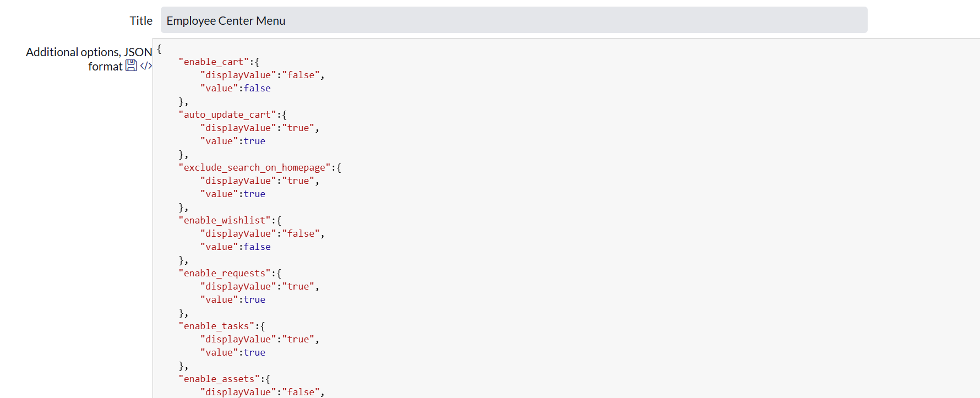The width and height of the screenshot is (980, 398).
Task: Click the "auto_update_cart" key in JSON
Action: 227,115
